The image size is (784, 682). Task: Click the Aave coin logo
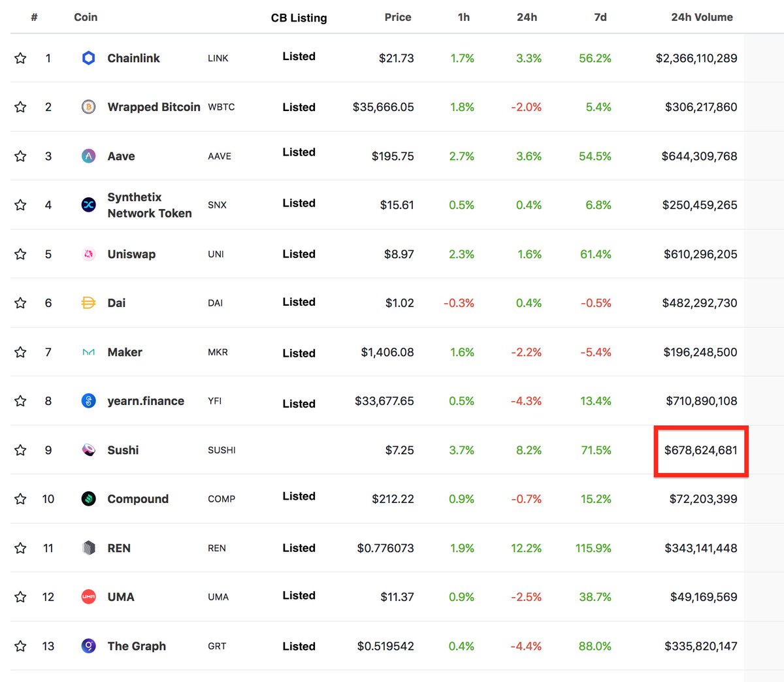[88, 156]
